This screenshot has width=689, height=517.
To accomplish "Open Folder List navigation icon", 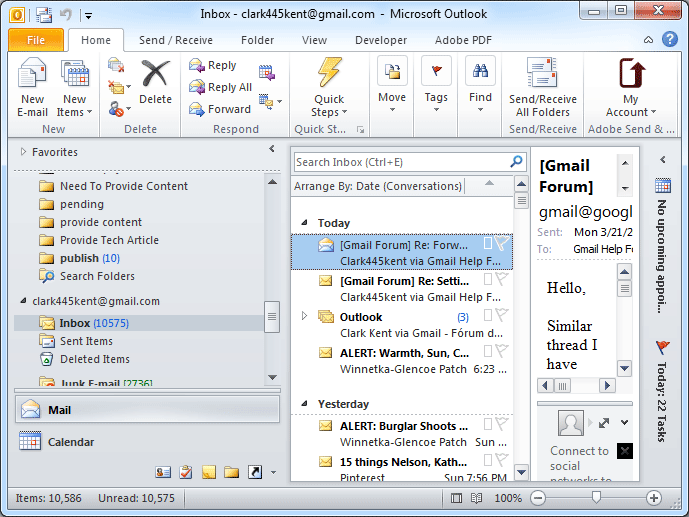I will (x=232, y=472).
